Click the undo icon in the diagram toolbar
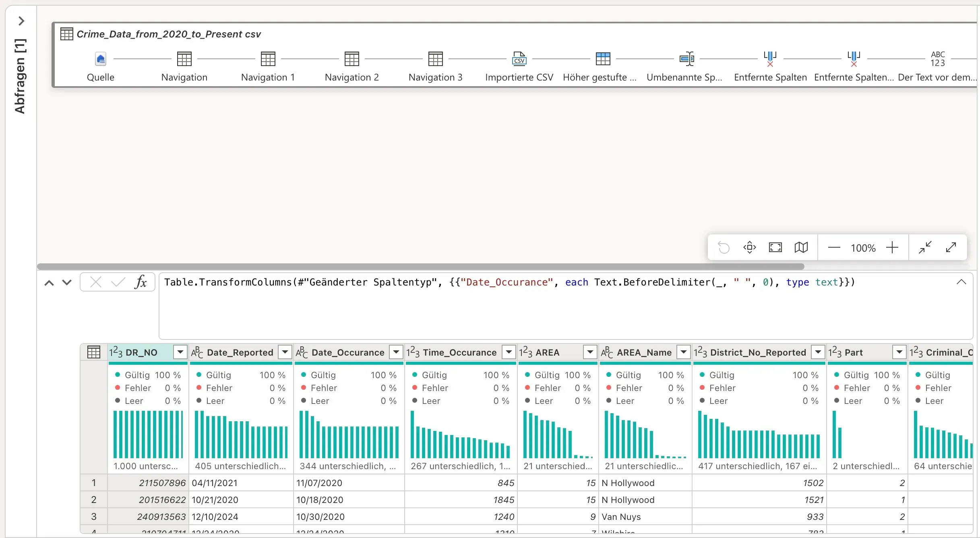Screen dimensions: 980x538 pos(724,247)
